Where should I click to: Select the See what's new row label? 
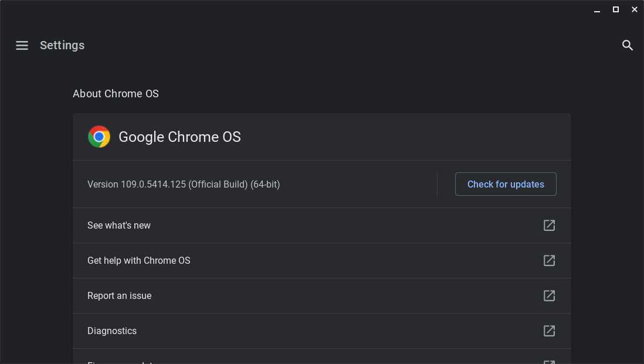tap(119, 225)
